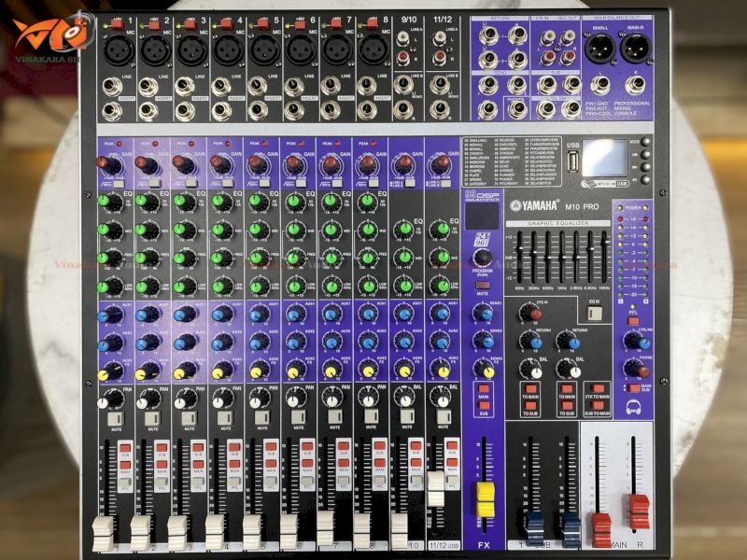This screenshot has width=747, height=560.
Task: Grab channel 4 blue AUX1 knob
Action: point(221,315)
